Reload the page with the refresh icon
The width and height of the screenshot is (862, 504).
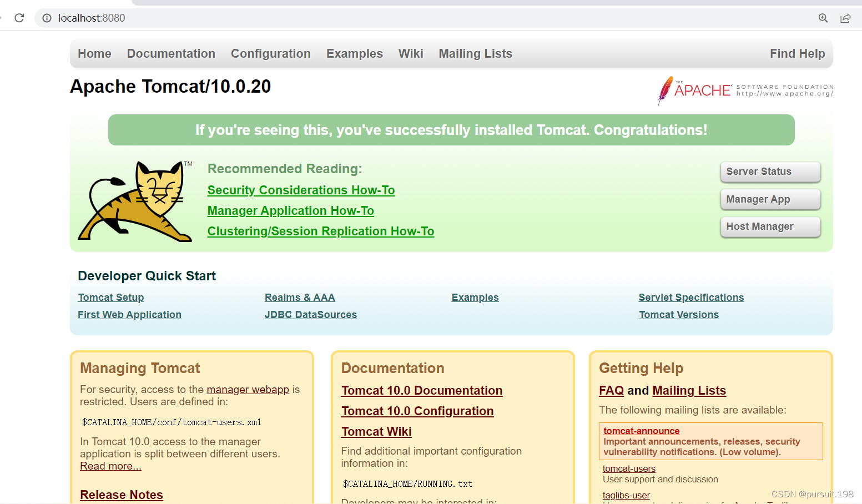[19, 18]
